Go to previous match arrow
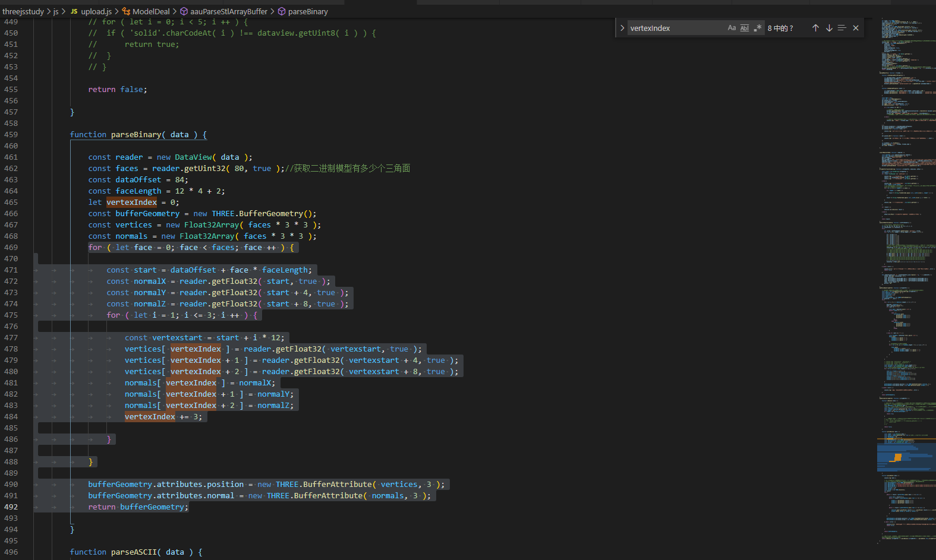Viewport: 936px width, 560px height. [815, 28]
